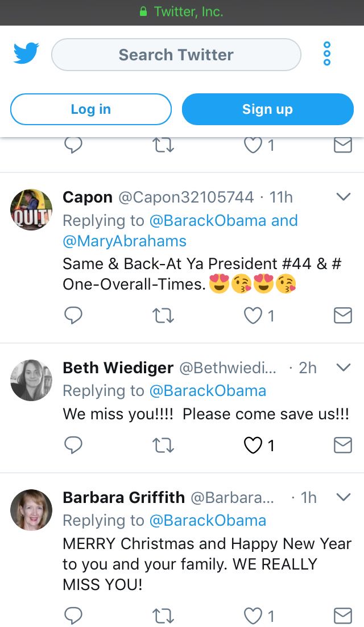Retweet Capon's tweet

click(x=163, y=316)
